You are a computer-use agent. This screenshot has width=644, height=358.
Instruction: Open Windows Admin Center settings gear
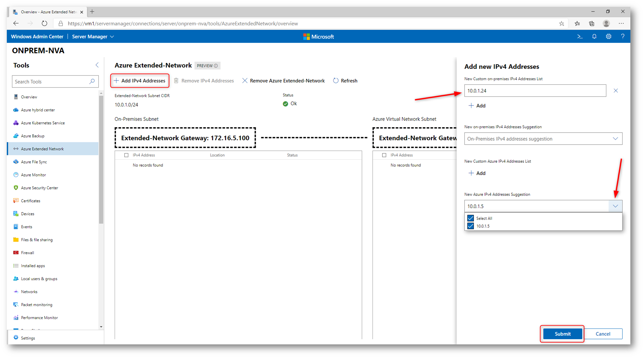[608, 36]
